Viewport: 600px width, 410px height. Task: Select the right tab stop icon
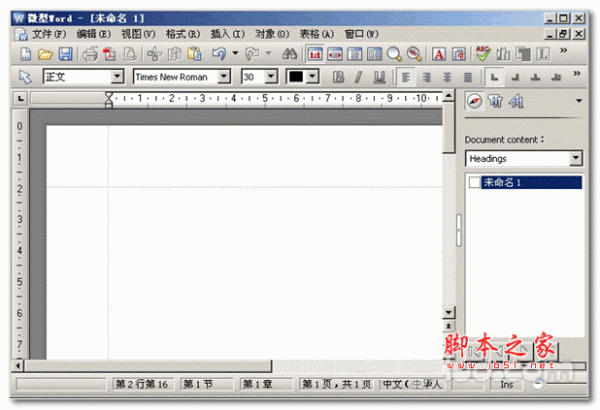pyautogui.click(x=515, y=78)
